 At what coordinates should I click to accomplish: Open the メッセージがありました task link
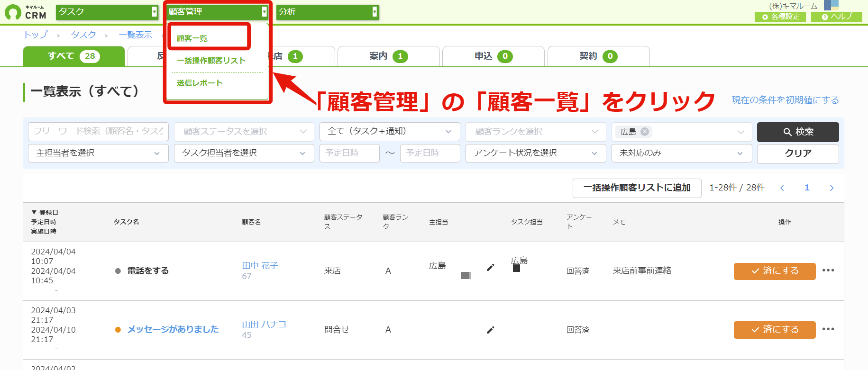[173, 329]
